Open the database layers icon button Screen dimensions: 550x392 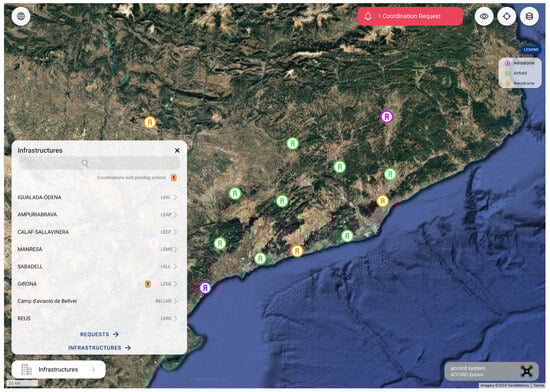[x=529, y=16]
